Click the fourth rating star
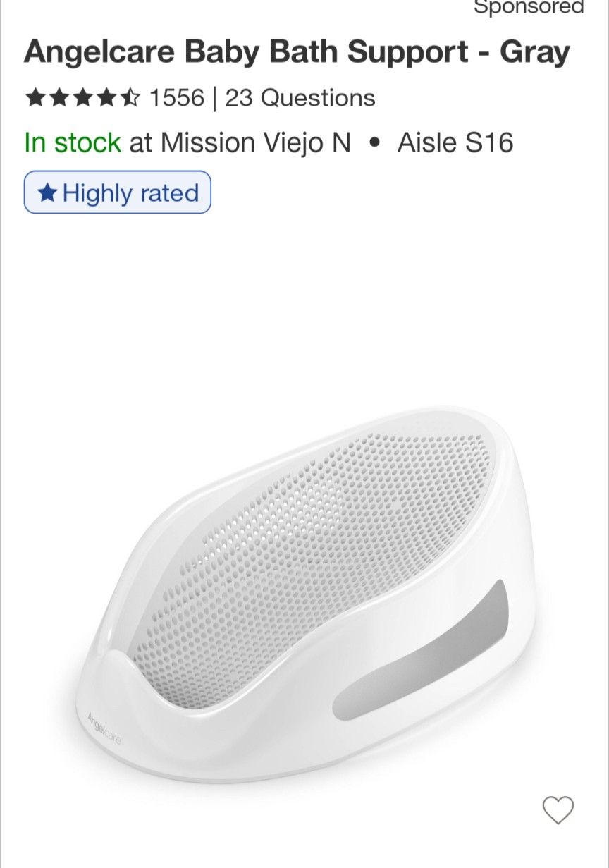609x868 pixels. [106, 98]
